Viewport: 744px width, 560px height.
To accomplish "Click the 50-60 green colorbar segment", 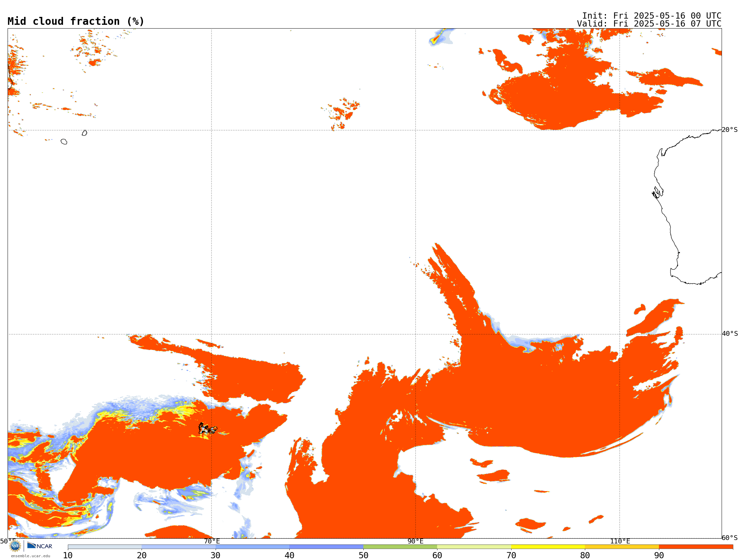I will coord(400,547).
